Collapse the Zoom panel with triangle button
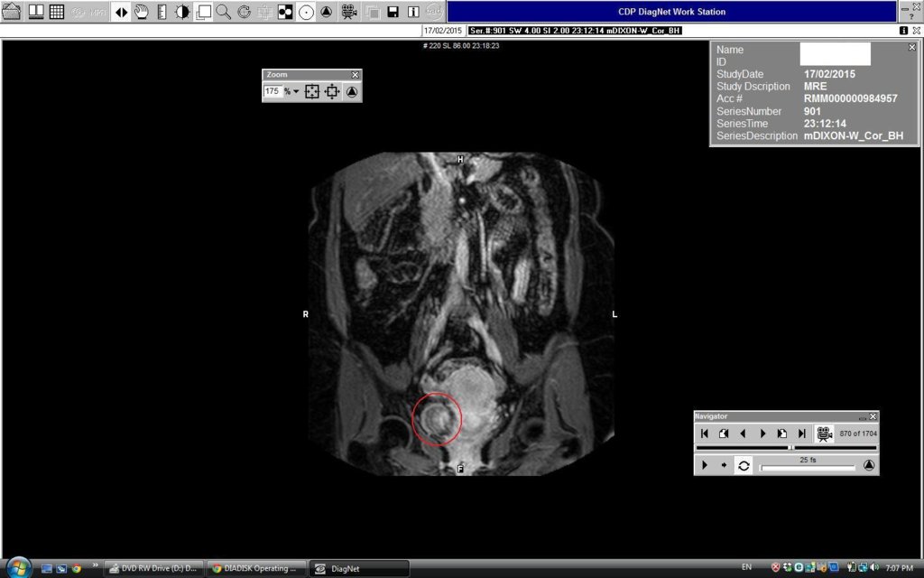Image resolution: width=924 pixels, height=578 pixels. coord(352,91)
